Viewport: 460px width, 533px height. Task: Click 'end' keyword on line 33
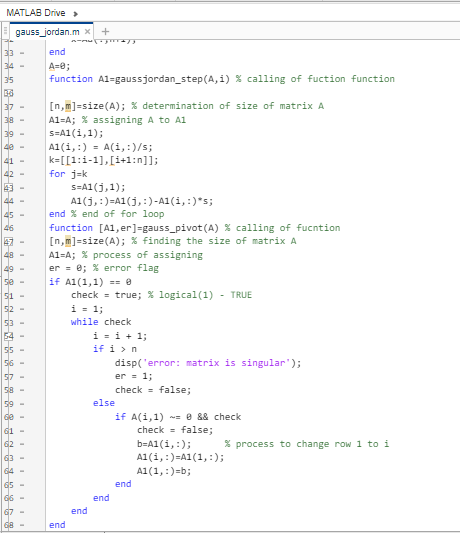tap(57, 52)
